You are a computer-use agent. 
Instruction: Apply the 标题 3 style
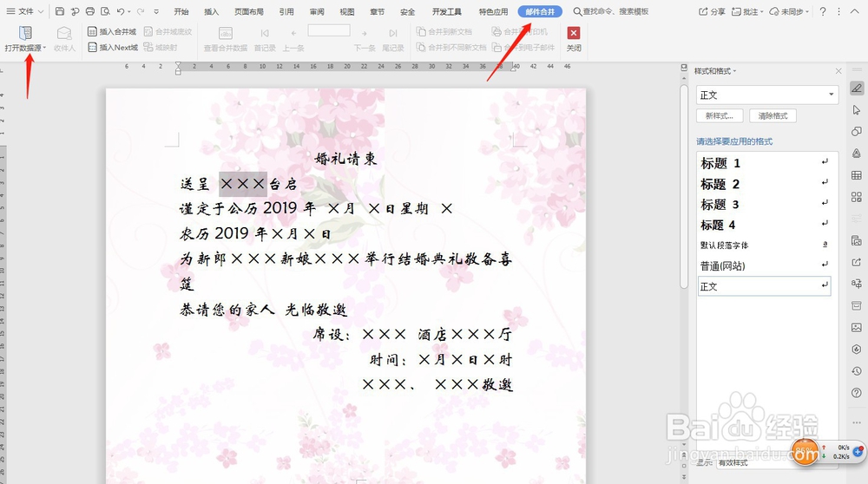pyautogui.click(x=765, y=205)
